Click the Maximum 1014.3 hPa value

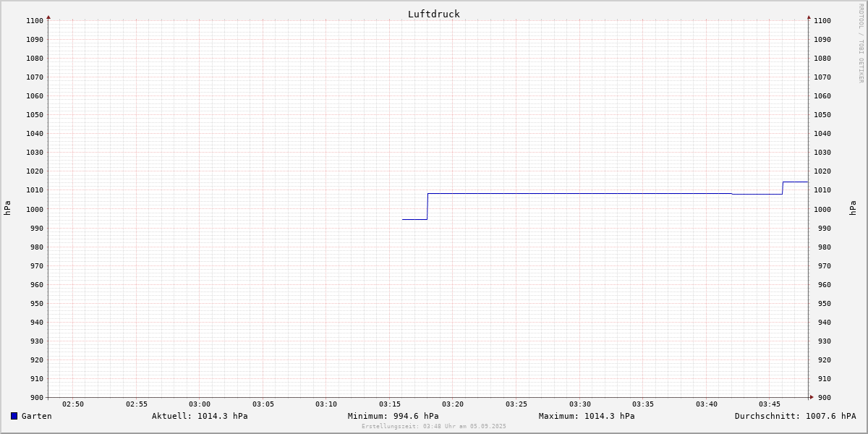[x=587, y=416]
